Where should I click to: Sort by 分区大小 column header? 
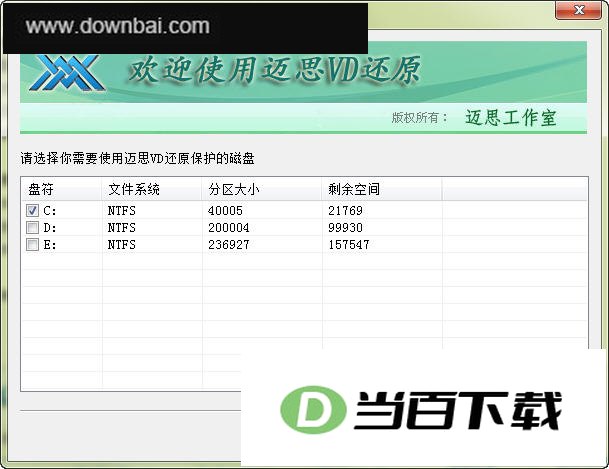pos(262,189)
